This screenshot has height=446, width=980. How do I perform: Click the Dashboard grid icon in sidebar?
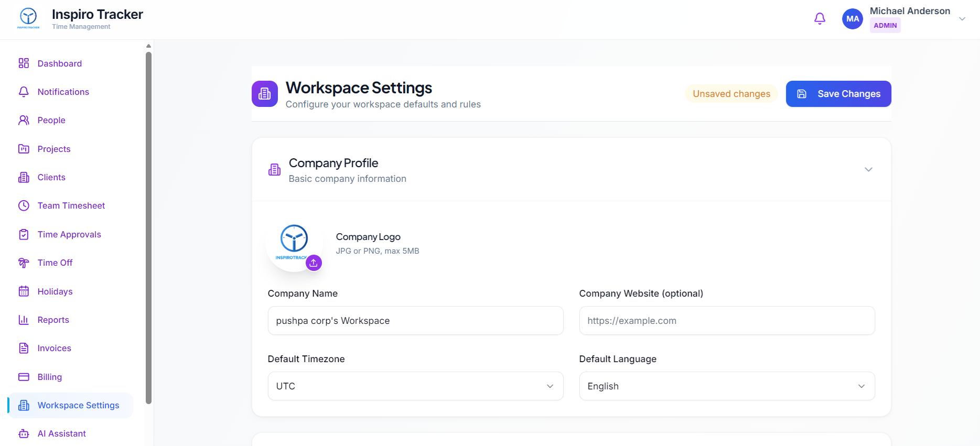[x=24, y=63]
